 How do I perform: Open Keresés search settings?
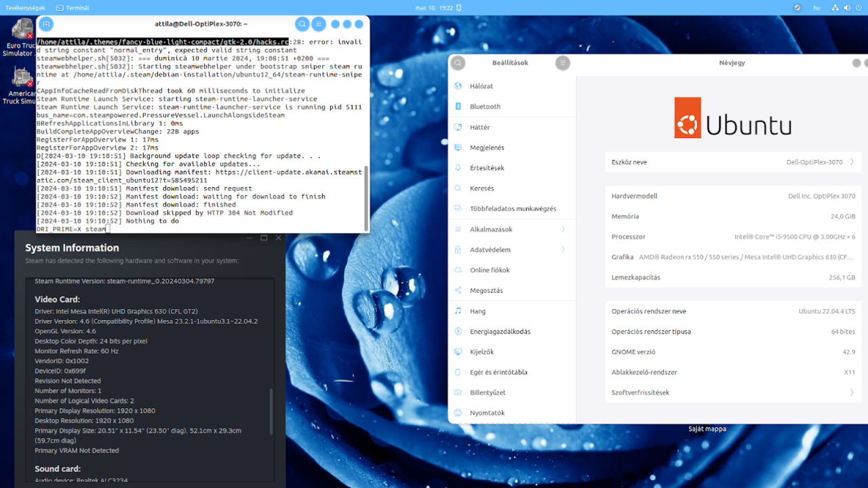coord(512,188)
